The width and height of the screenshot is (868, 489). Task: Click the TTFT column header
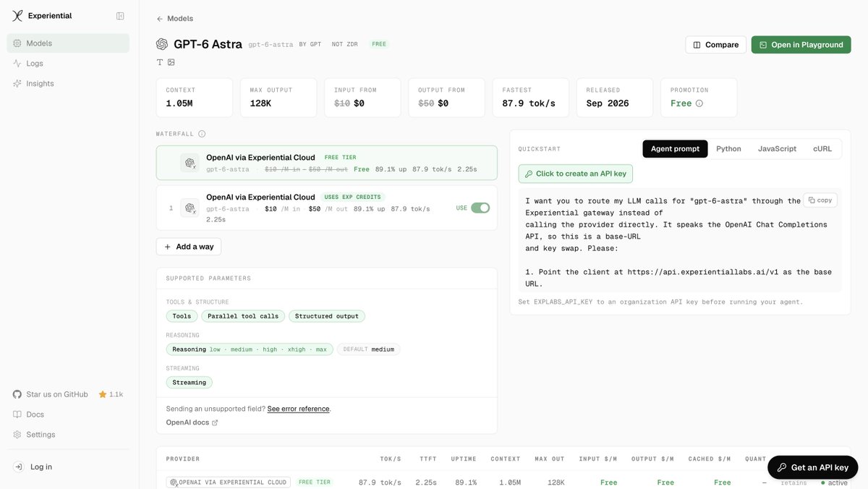click(x=428, y=459)
